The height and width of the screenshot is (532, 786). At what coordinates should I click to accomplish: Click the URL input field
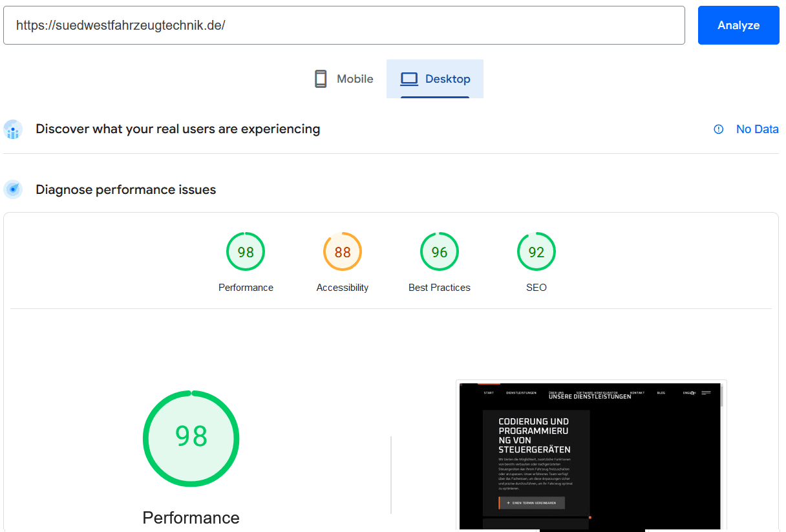pos(344,25)
